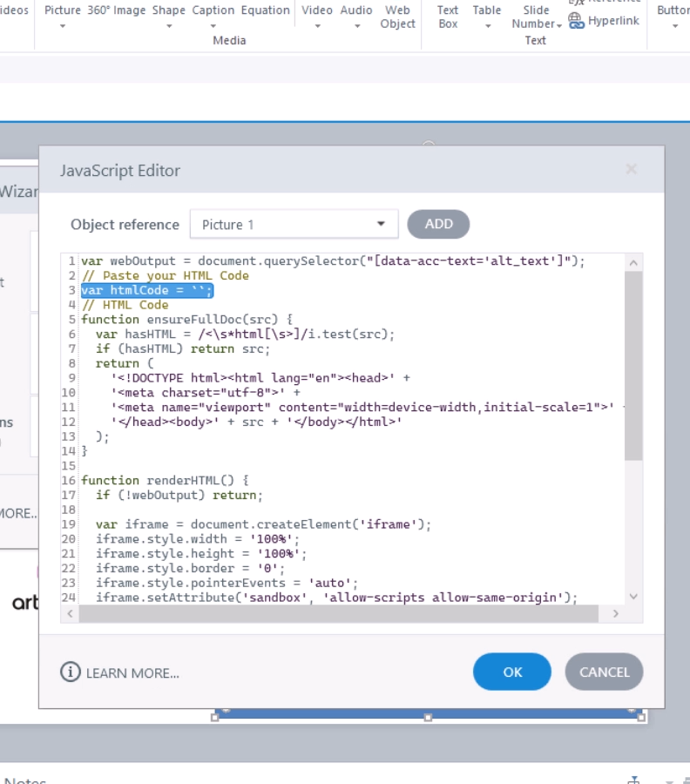Viewport: 690px width, 784px height.
Task: Click the horizontal scrollbar right arrow
Action: tap(615, 614)
